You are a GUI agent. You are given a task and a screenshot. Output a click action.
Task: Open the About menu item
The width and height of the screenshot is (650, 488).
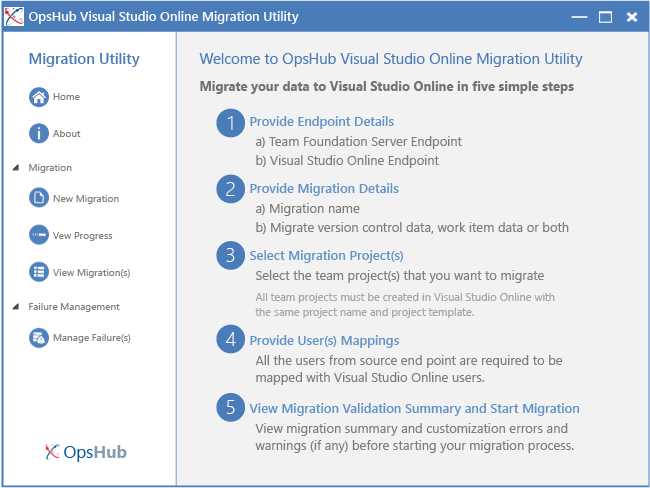pyautogui.click(x=66, y=134)
